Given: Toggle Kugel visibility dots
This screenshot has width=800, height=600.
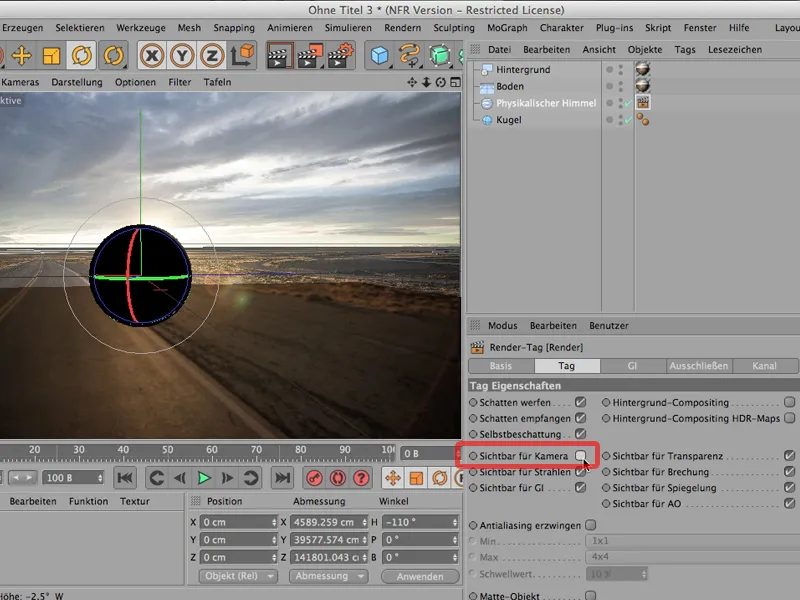Looking at the screenshot, I should click(x=620, y=120).
